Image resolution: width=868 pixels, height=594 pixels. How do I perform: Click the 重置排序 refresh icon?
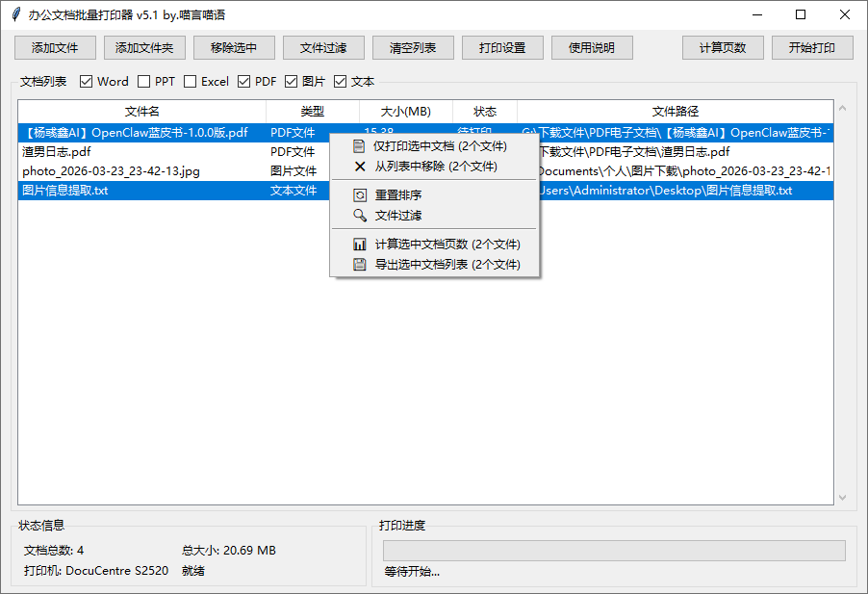coord(359,195)
